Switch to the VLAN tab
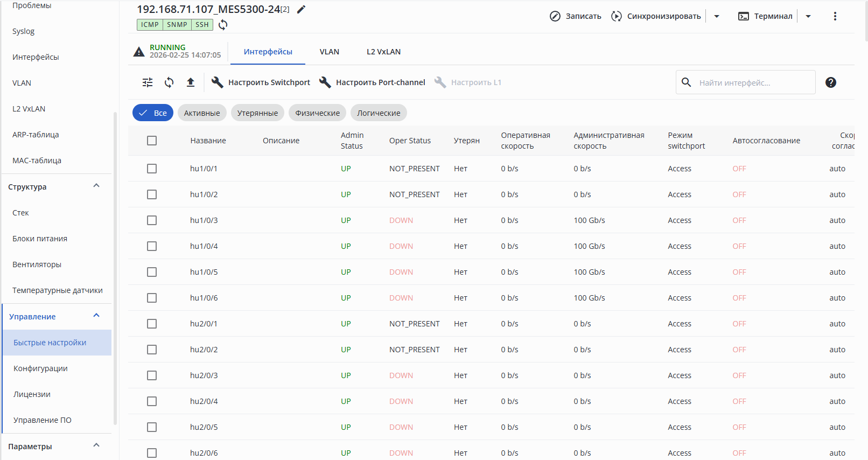The width and height of the screenshot is (868, 460). point(330,52)
